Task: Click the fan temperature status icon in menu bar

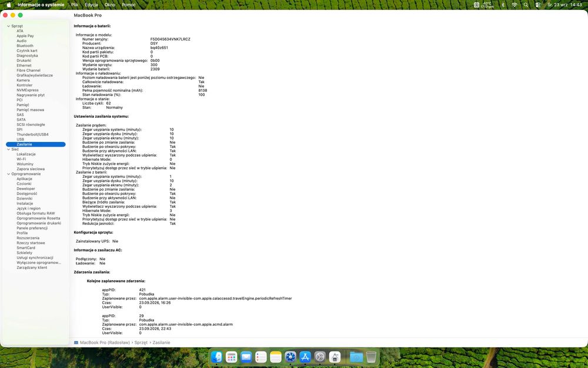Action: click(x=483, y=5)
